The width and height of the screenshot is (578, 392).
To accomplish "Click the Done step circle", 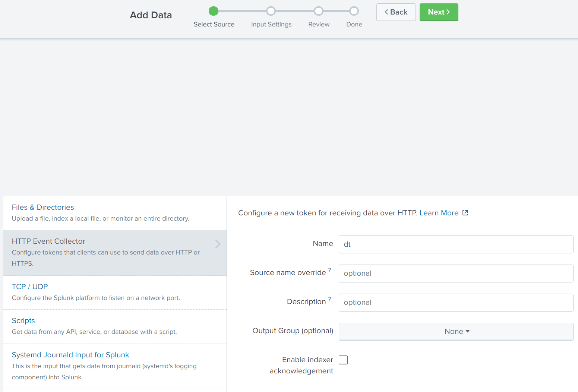I will pos(354,11).
